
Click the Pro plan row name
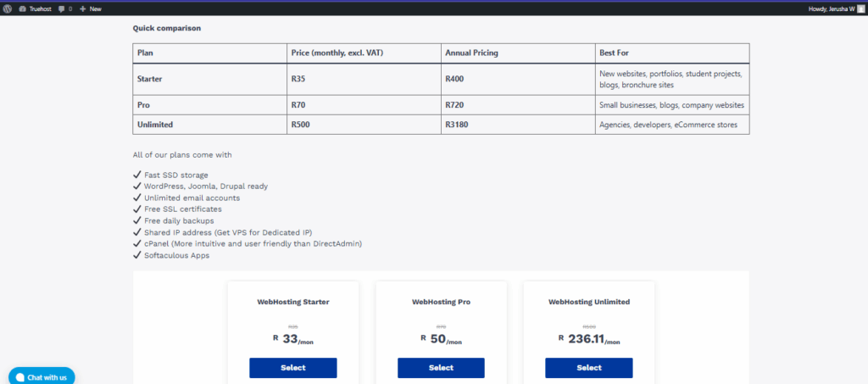tap(143, 105)
